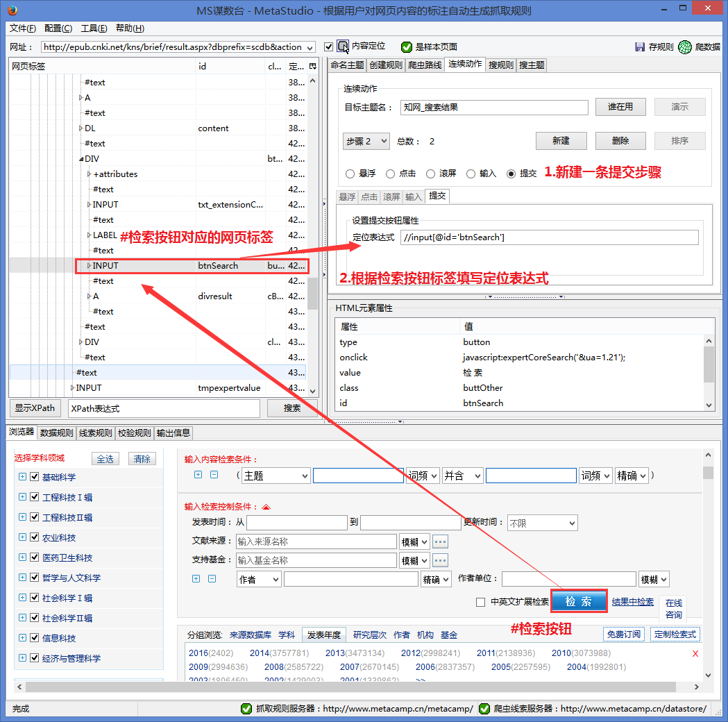Click the 存规则 save disk icon

pyautogui.click(x=640, y=47)
